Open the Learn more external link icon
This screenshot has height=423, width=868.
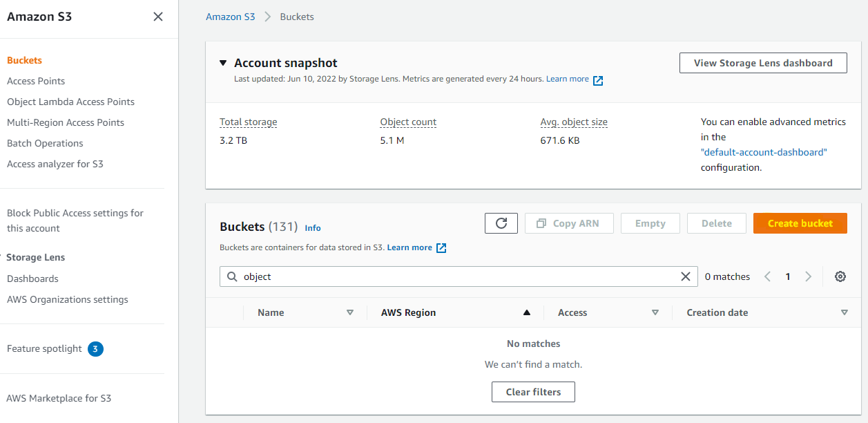(441, 247)
